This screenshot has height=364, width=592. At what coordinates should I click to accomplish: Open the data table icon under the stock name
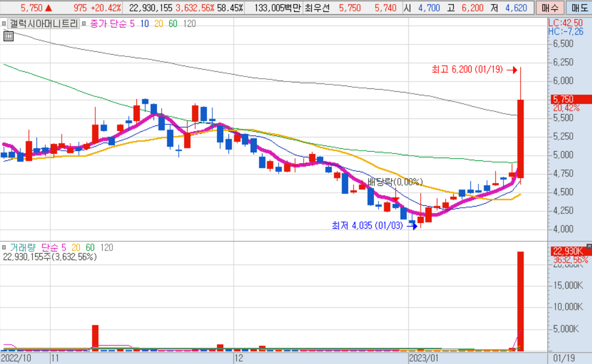(x=9, y=36)
